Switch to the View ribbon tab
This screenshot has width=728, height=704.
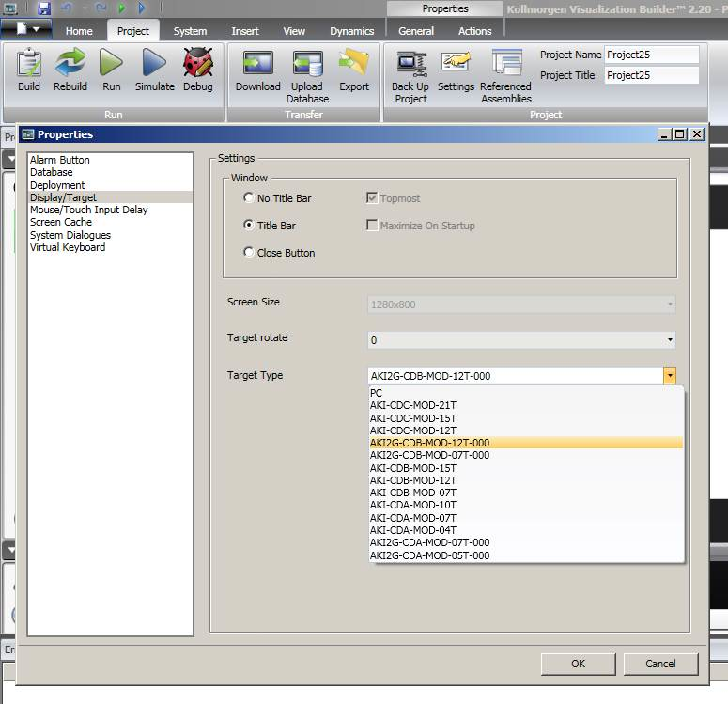[x=294, y=31]
